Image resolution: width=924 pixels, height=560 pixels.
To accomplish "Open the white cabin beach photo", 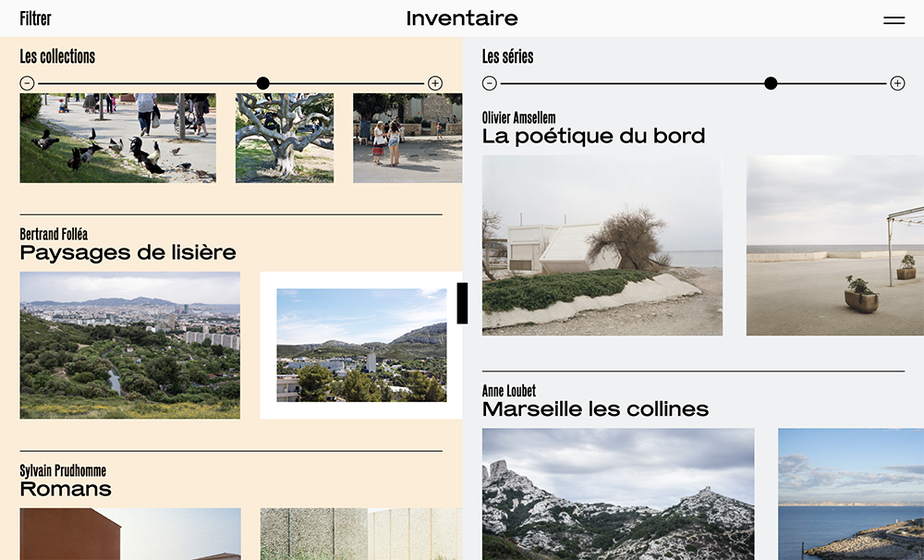I will pos(602,245).
